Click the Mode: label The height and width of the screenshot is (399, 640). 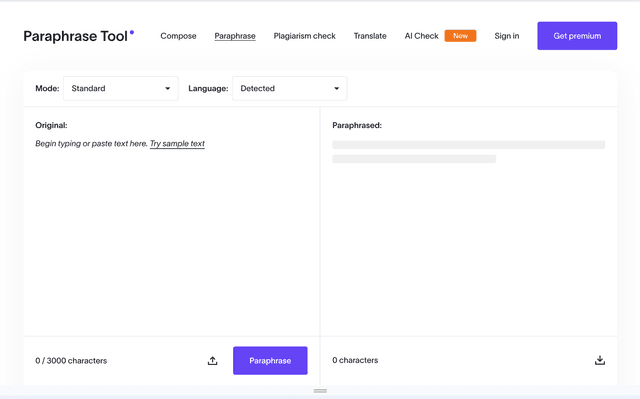pyautogui.click(x=47, y=89)
